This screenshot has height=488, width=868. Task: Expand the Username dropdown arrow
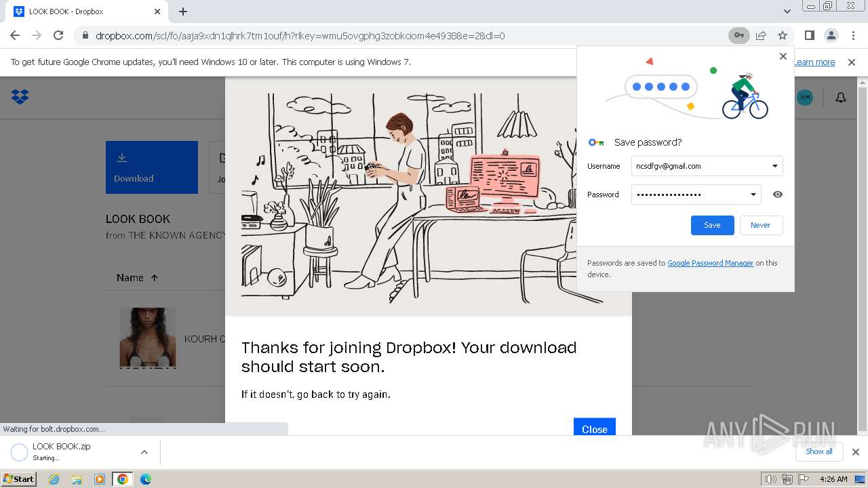tap(774, 166)
